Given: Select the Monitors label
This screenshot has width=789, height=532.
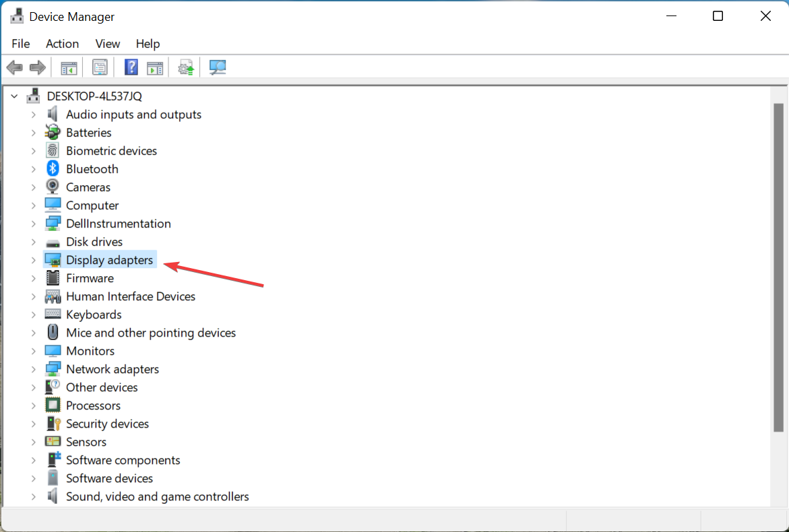Looking at the screenshot, I should pyautogui.click(x=90, y=350).
